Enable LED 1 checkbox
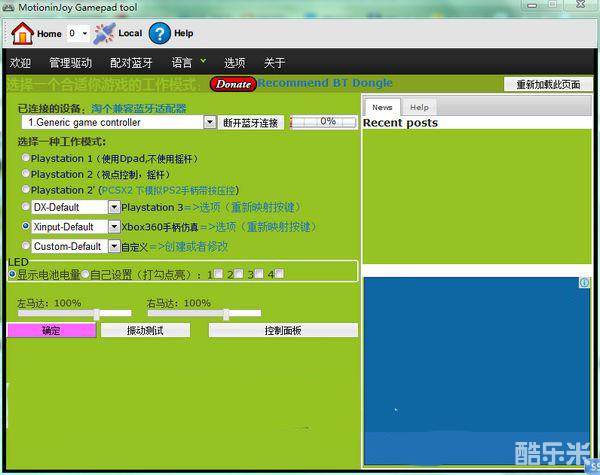 [x=220, y=273]
